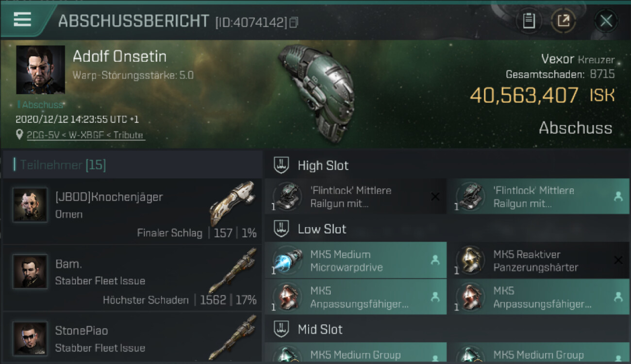Click the Vexor ship image

318,92
